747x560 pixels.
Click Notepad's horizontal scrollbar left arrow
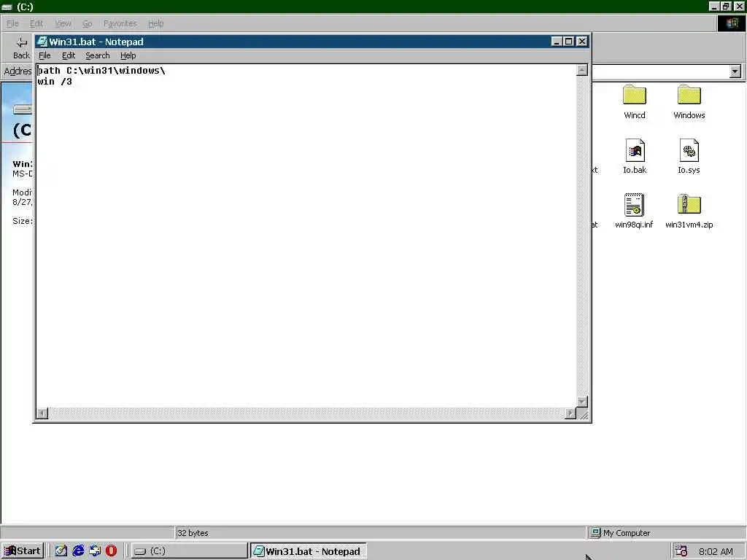(x=42, y=413)
